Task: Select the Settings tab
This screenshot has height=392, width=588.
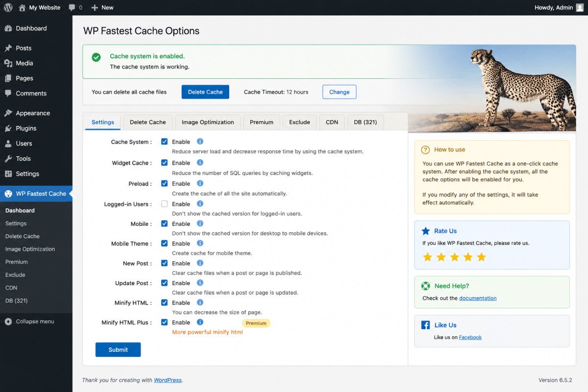Action: point(103,122)
